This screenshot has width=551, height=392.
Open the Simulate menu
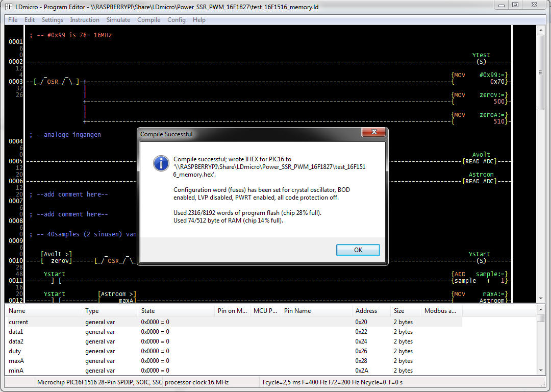(x=118, y=20)
